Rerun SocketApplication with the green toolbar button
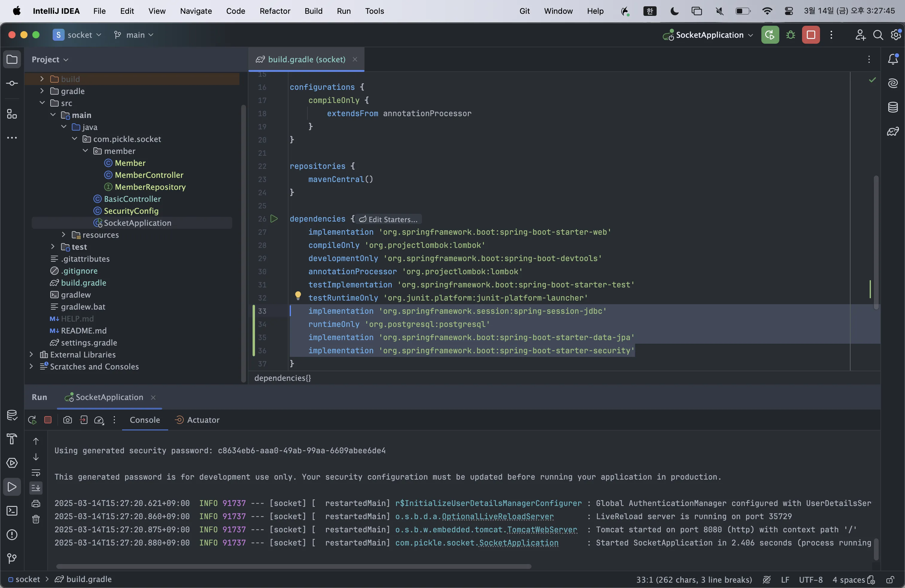905x588 pixels. pos(770,35)
